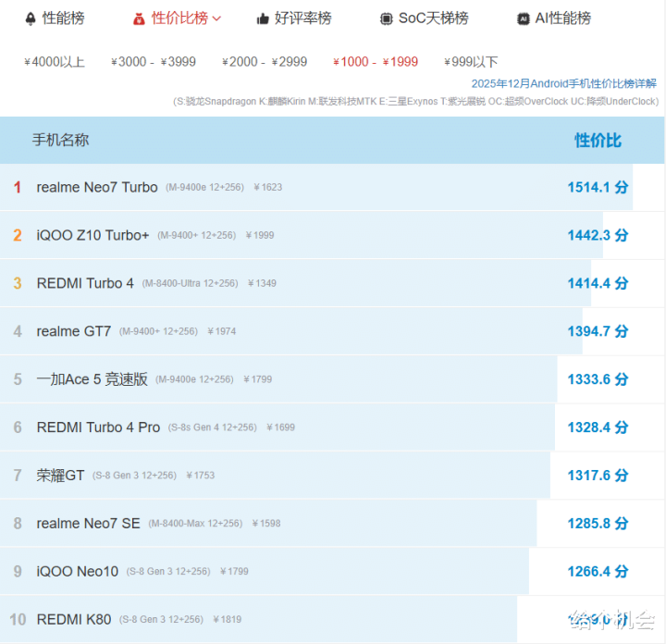The image size is (666, 644).
Task: Select the ¥3000 - ¥3999 price range
Action: tap(154, 62)
